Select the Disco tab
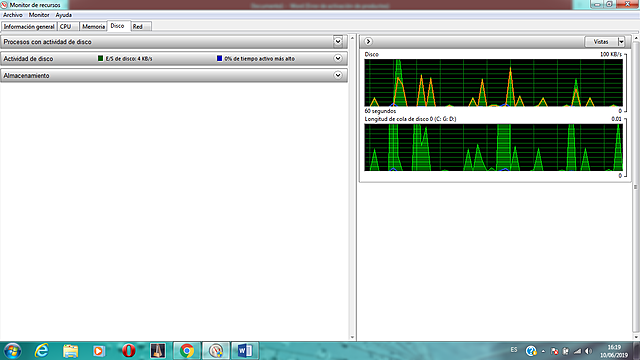The width and height of the screenshot is (640, 360). click(119, 26)
